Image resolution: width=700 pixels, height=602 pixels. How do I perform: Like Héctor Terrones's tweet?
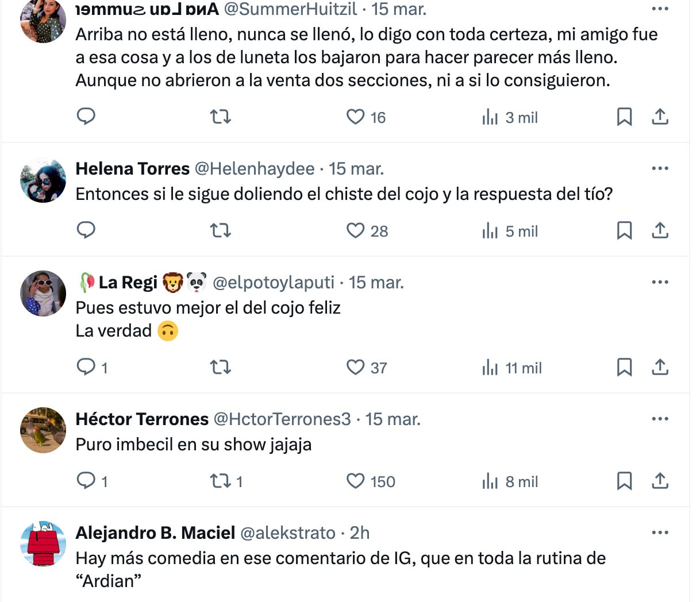[356, 481]
